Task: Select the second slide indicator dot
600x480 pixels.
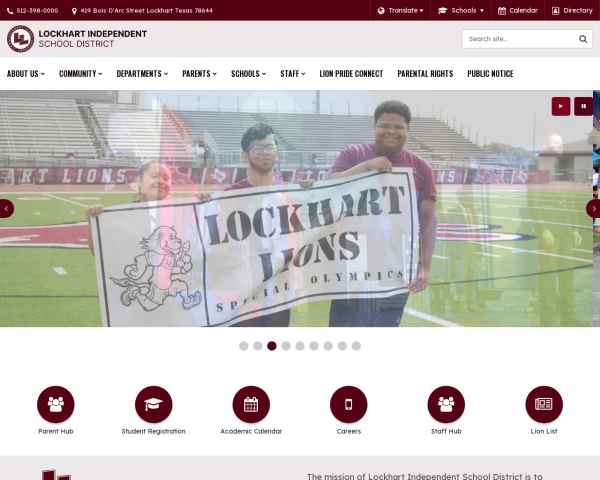Action: point(258,346)
